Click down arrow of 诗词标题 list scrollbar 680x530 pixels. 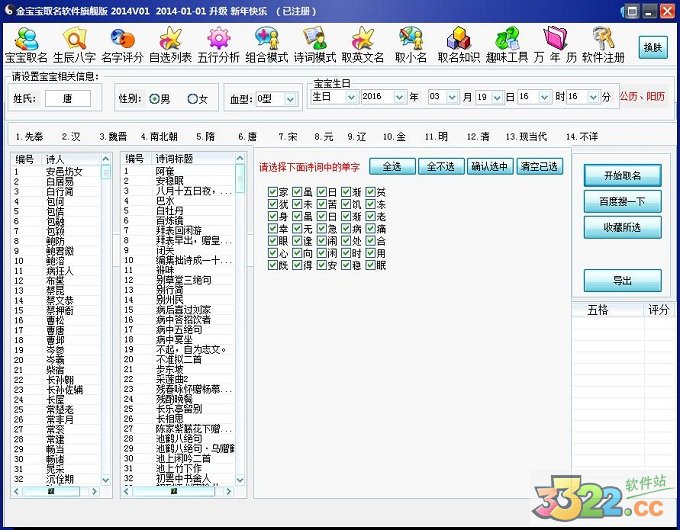(240, 480)
